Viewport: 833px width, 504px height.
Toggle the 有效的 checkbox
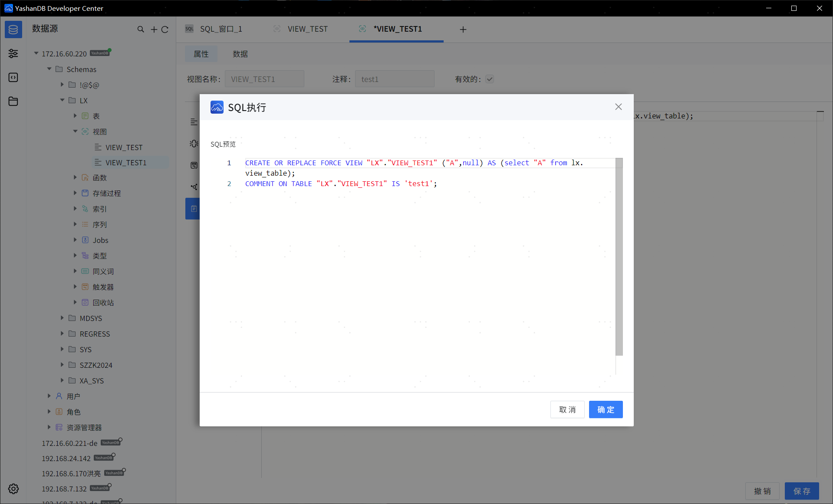pos(490,79)
